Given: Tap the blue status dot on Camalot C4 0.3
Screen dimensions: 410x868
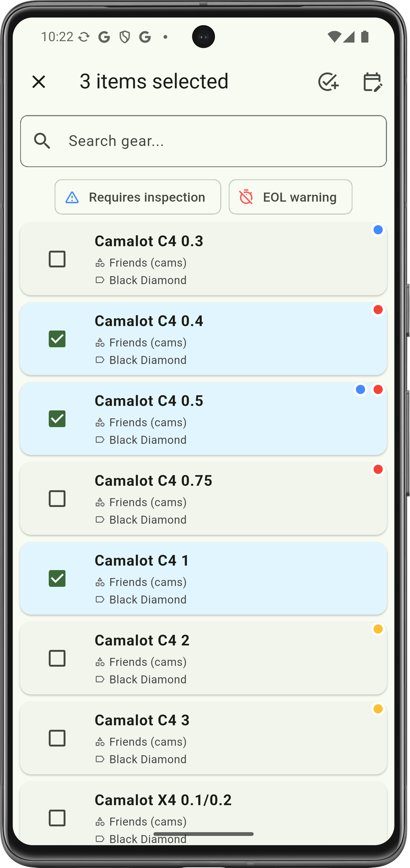Looking at the screenshot, I should pyautogui.click(x=378, y=230).
